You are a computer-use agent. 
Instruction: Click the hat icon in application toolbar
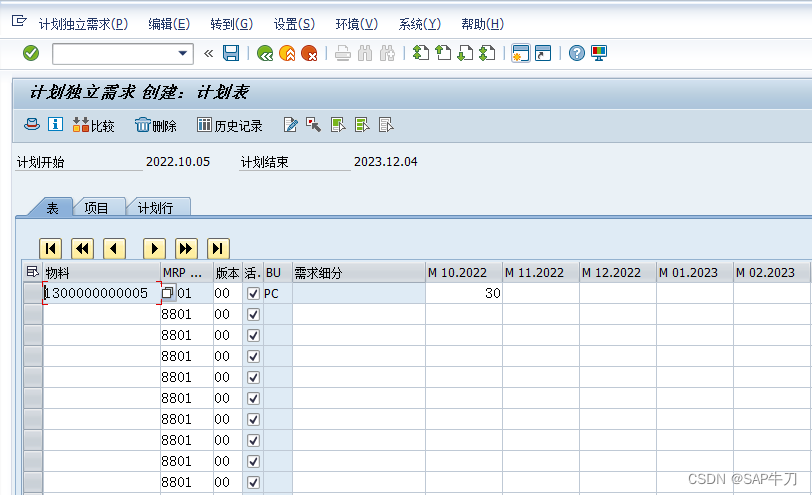(x=32, y=125)
